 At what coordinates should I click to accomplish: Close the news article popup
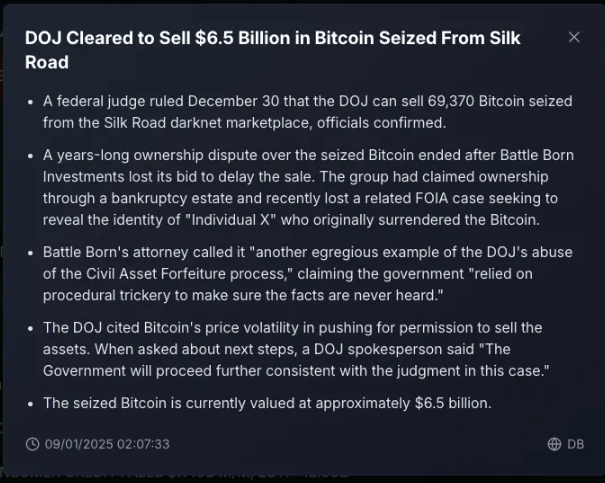[574, 37]
